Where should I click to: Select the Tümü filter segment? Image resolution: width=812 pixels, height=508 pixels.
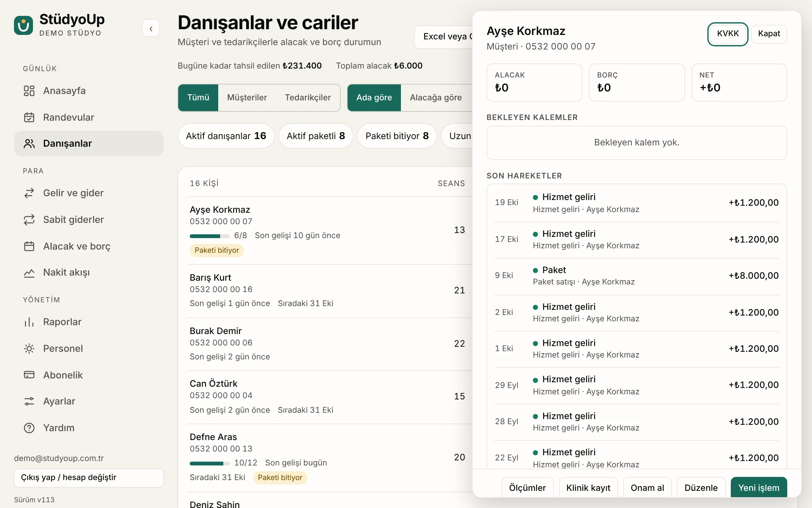click(x=198, y=97)
